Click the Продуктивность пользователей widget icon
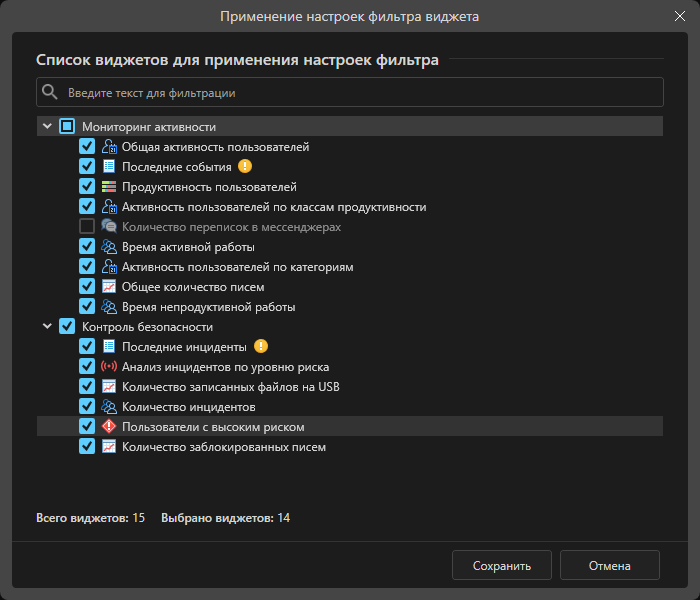Viewport: 700px width, 600px height. pos(109,187)
